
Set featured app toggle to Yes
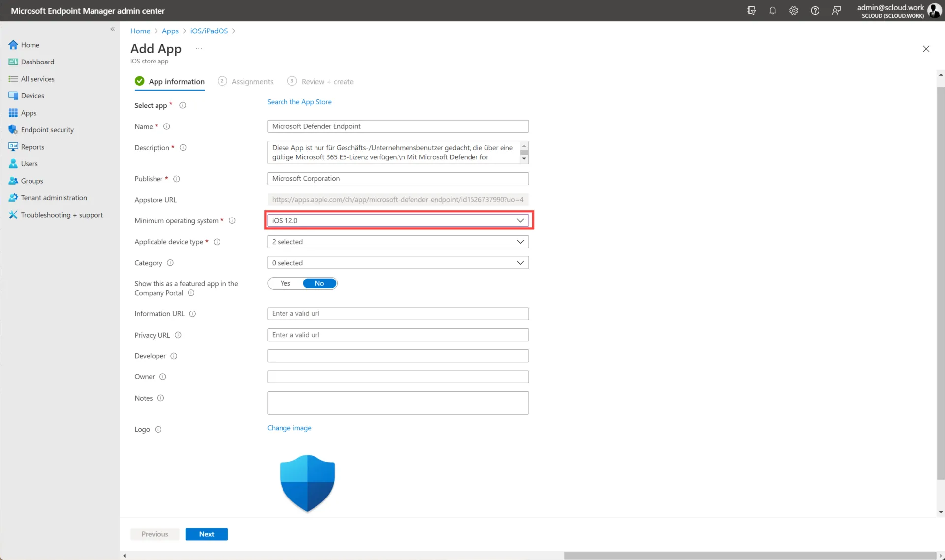(285, 283)
